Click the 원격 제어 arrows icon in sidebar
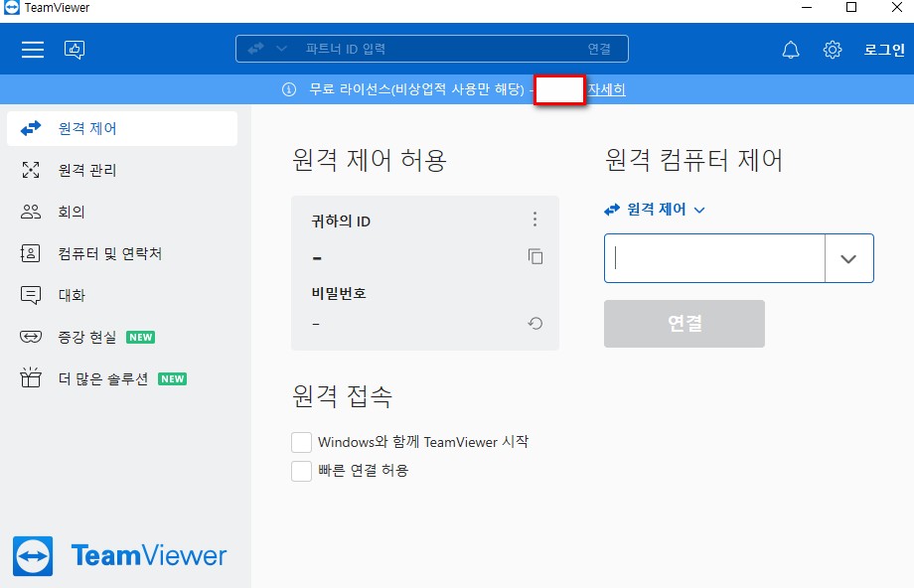This screenshot has width=914, height=588. [x=31, y=128]
